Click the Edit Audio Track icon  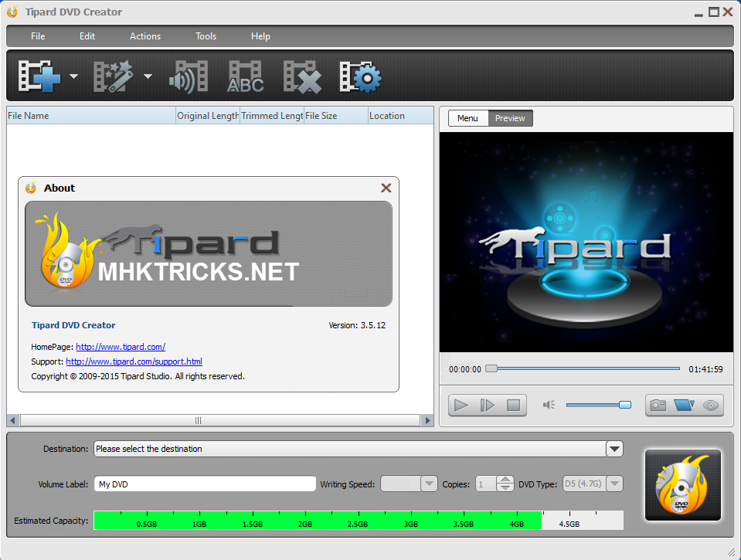point(189,76)
